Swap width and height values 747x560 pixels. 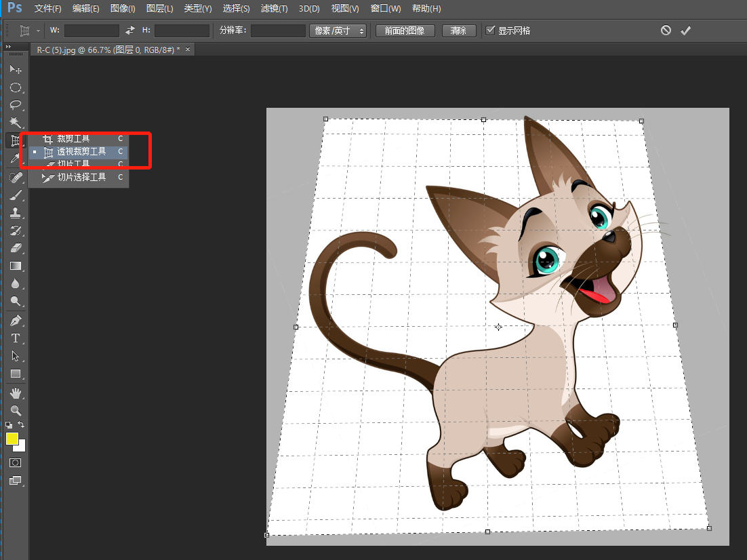pos(130,31)
